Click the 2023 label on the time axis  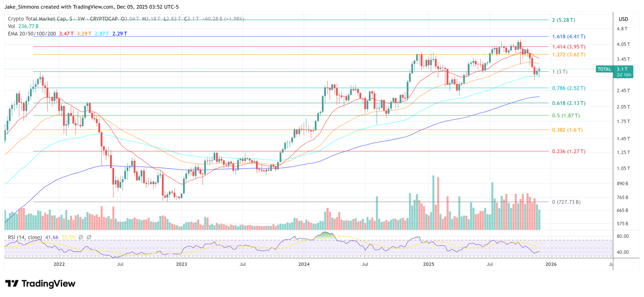pyautogui.click(x=181, y=264)
